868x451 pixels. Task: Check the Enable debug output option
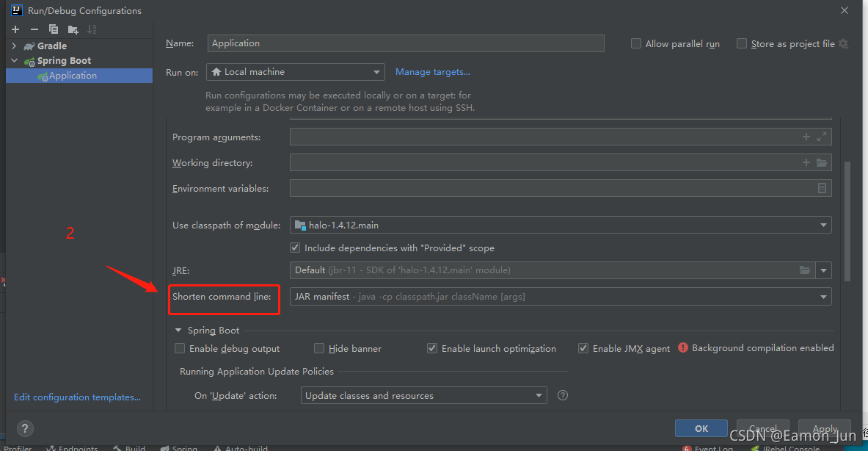tap(180, 348)
